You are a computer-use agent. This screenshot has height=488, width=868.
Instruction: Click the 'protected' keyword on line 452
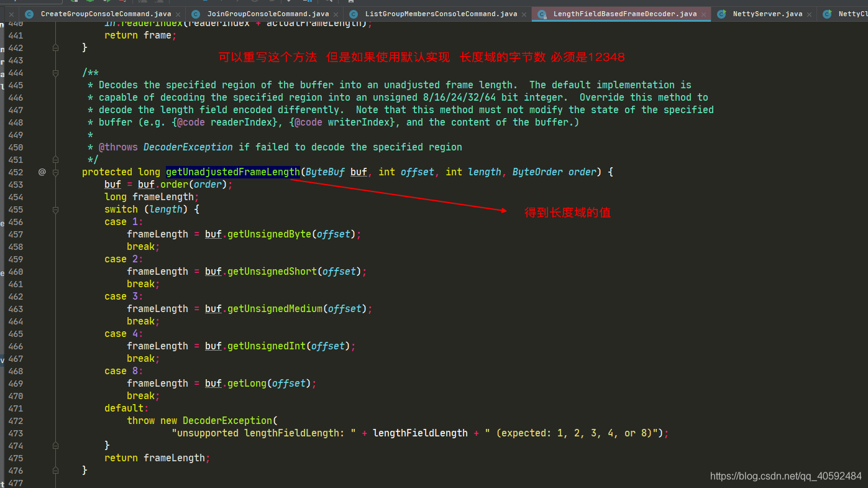[x=107, y=172]
